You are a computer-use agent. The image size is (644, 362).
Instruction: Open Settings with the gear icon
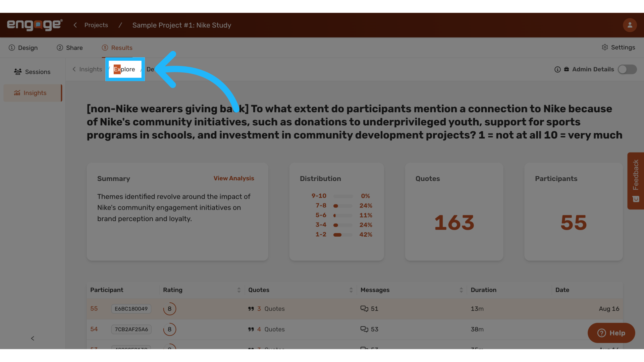[618, 47]
